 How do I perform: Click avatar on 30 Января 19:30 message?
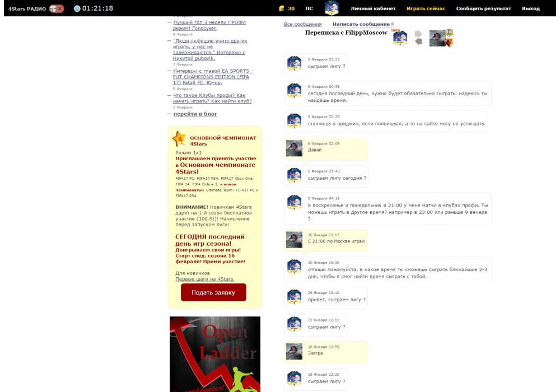pyautogui.click(x=295, y=267)
